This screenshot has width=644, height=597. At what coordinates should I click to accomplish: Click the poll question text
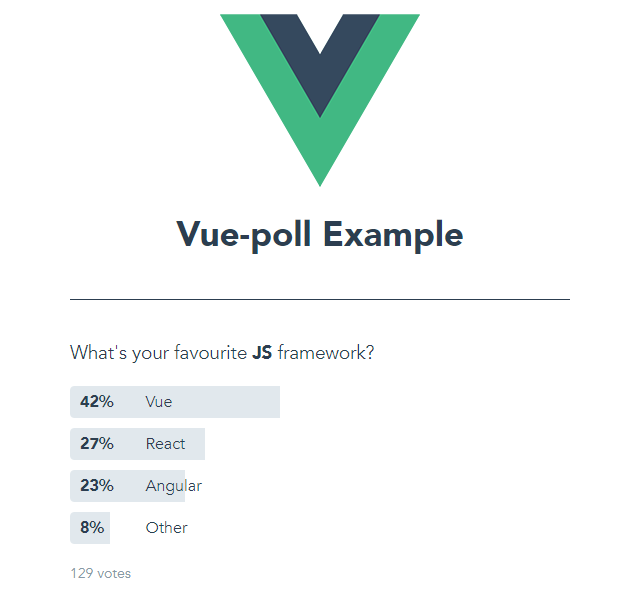pyautogui.click(x=222, y=353)
